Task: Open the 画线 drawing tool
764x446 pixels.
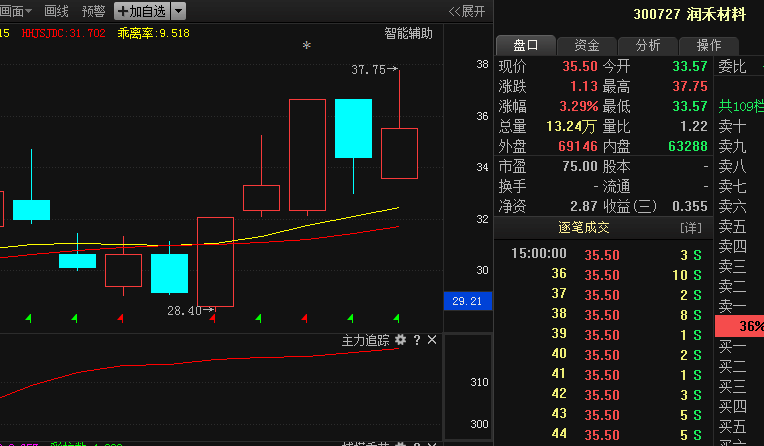Action: coord(56,11)
